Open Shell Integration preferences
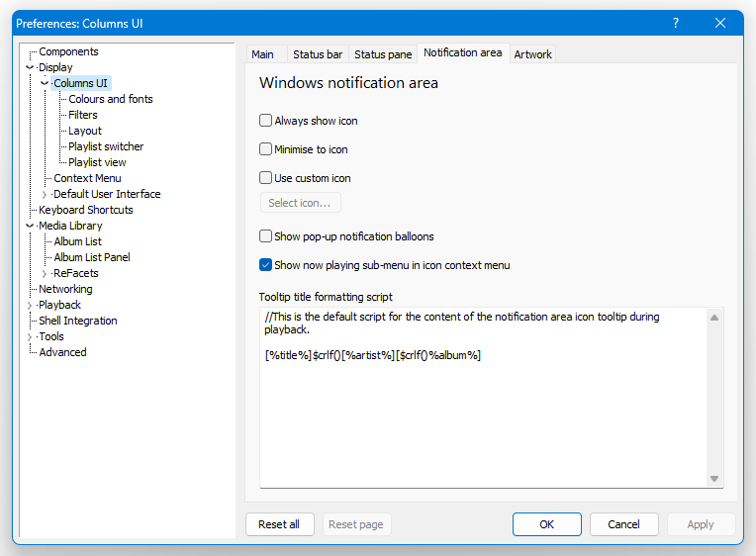This screenshot has height=556, width=756. 78,321
